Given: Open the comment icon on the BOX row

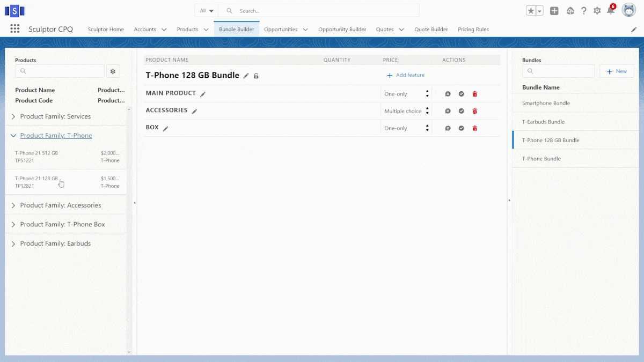Looking at the screenshot, I should pos(448,128).
